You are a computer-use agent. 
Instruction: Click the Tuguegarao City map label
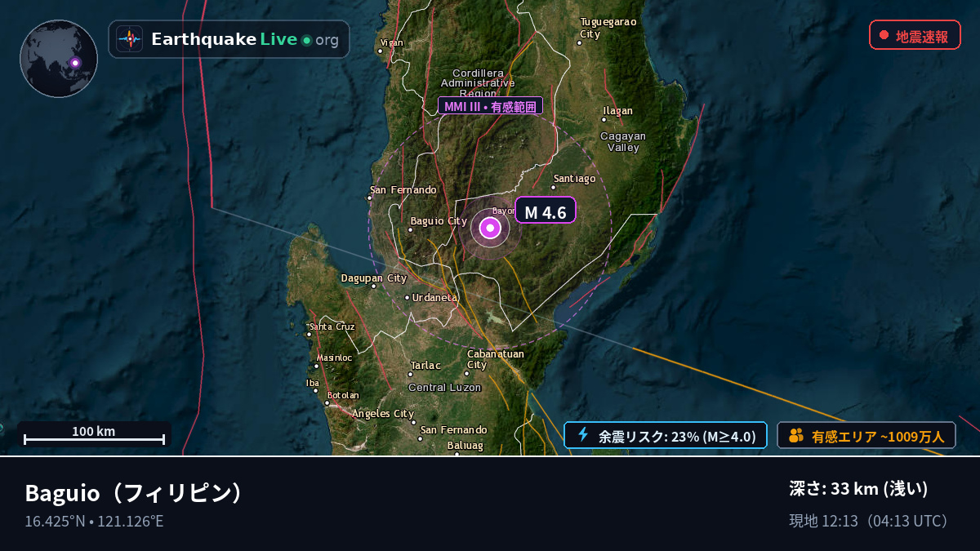point(608,28)
